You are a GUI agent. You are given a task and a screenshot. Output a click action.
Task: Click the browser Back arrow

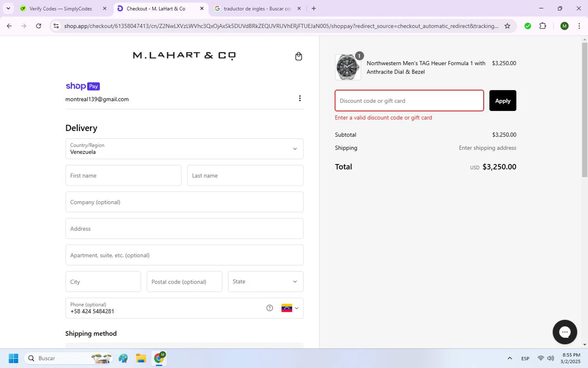click(x=9, y=26)
